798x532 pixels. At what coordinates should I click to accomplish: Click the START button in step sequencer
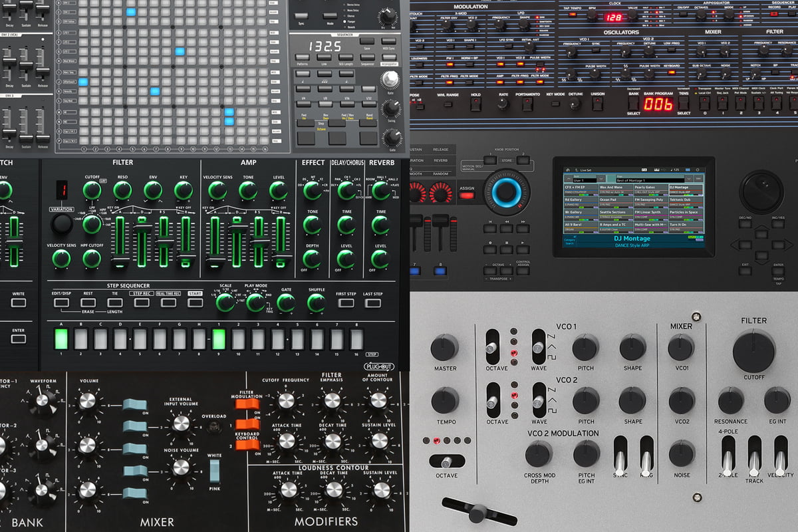pyautogui.click(x=195, y=303)
